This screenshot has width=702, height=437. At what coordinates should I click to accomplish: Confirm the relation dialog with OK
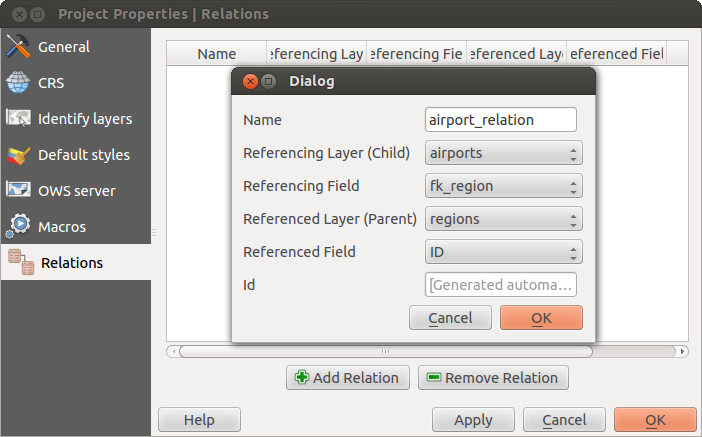click(541, 318)
